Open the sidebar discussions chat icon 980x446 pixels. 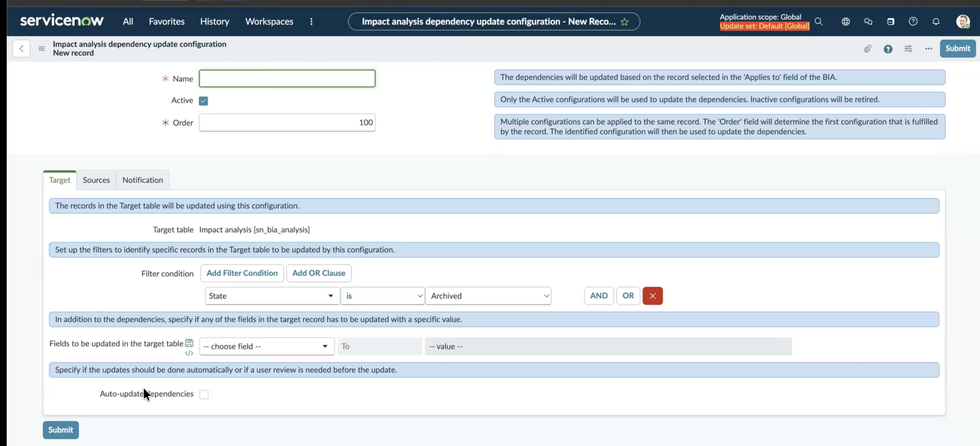(x=868, y=22)
